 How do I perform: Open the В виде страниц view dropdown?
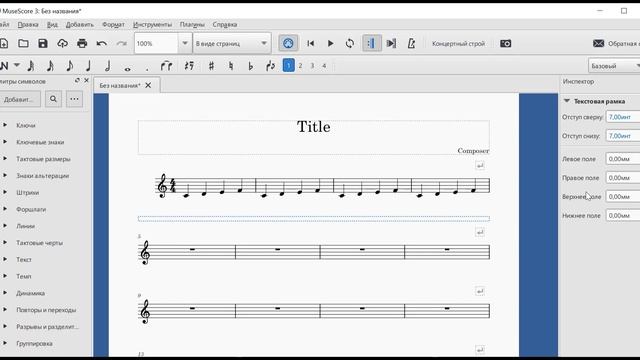tap(232, 43)
